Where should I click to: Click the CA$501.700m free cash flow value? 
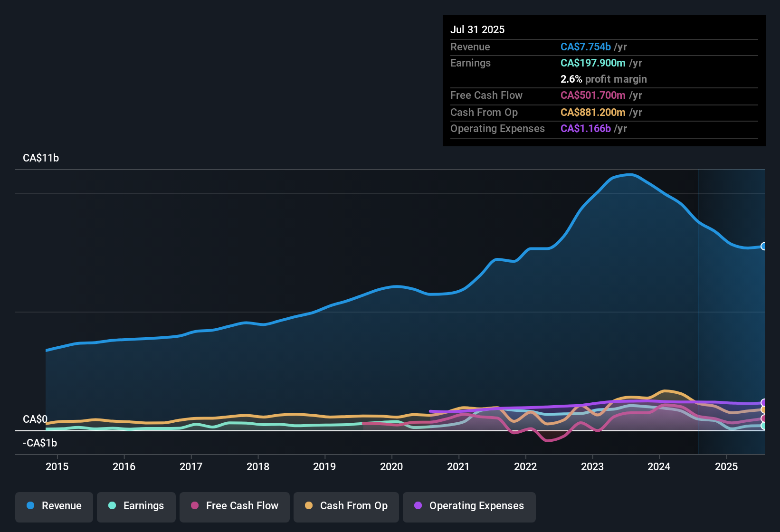(x=593, y=95)
